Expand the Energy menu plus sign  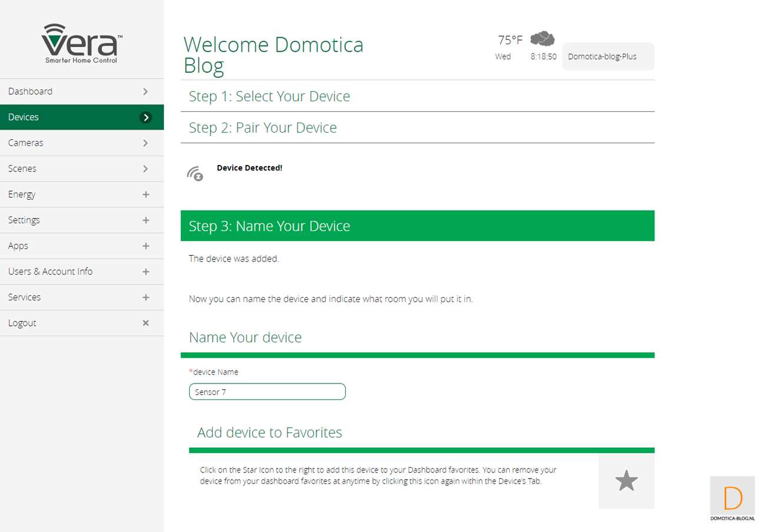(x=146, y=194)
